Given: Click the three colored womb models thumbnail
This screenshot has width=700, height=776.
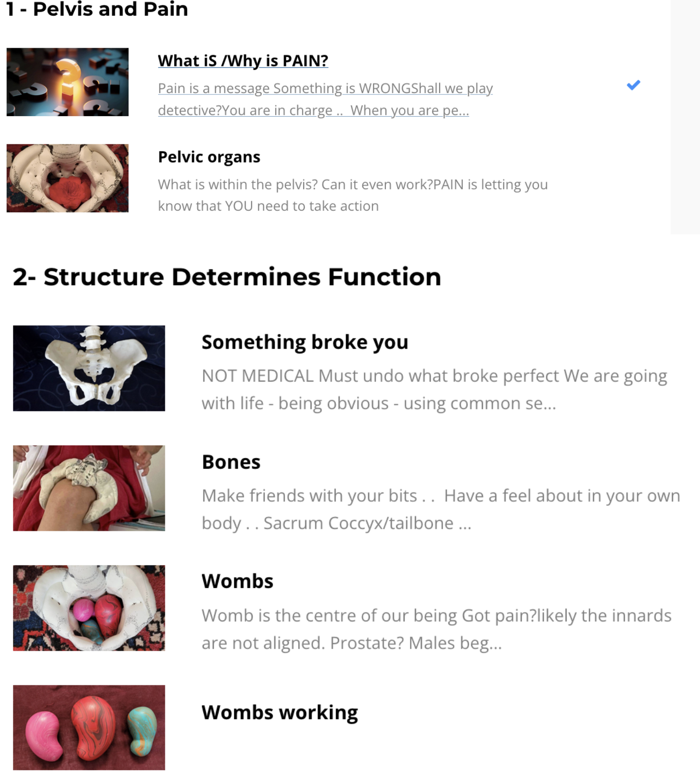Looking at the screenshot, I should (x=89, y=727).
